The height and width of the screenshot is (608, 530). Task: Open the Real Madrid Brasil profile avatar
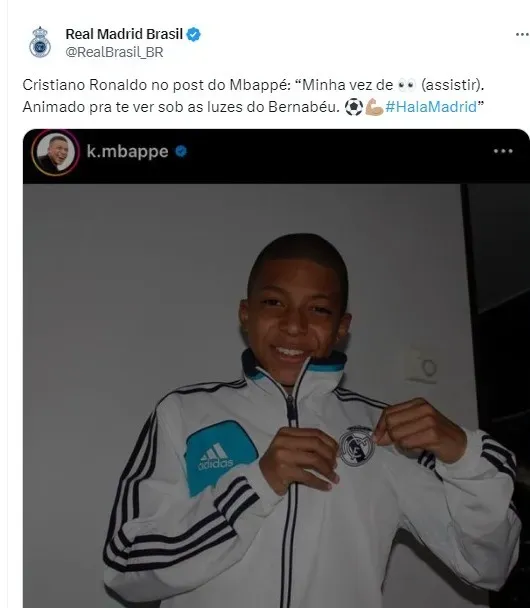[x=40, y=43]
